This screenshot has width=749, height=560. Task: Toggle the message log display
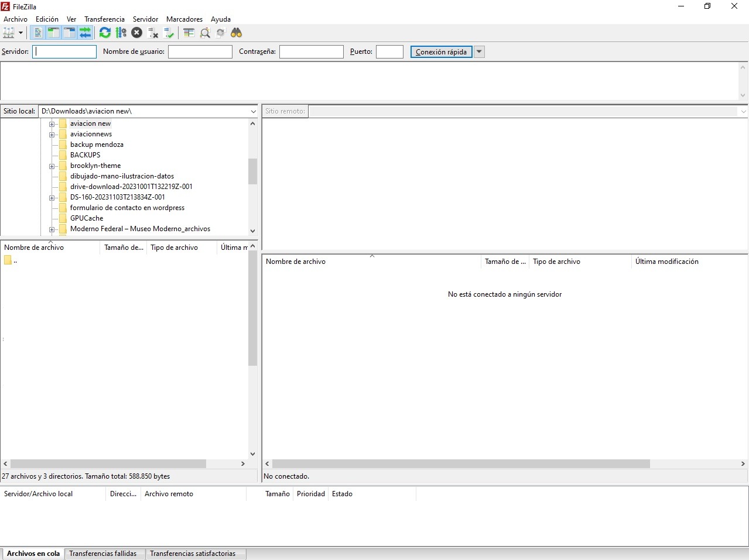(37, 33)
